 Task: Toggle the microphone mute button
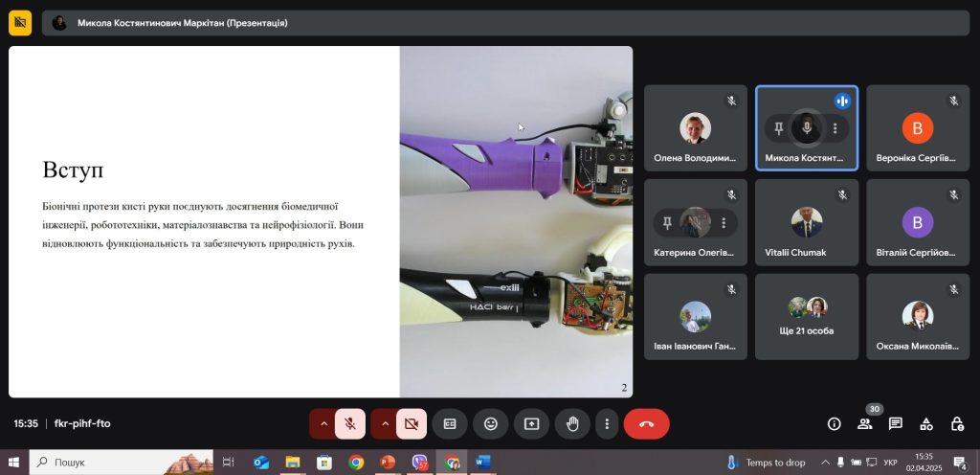[350, 423]
